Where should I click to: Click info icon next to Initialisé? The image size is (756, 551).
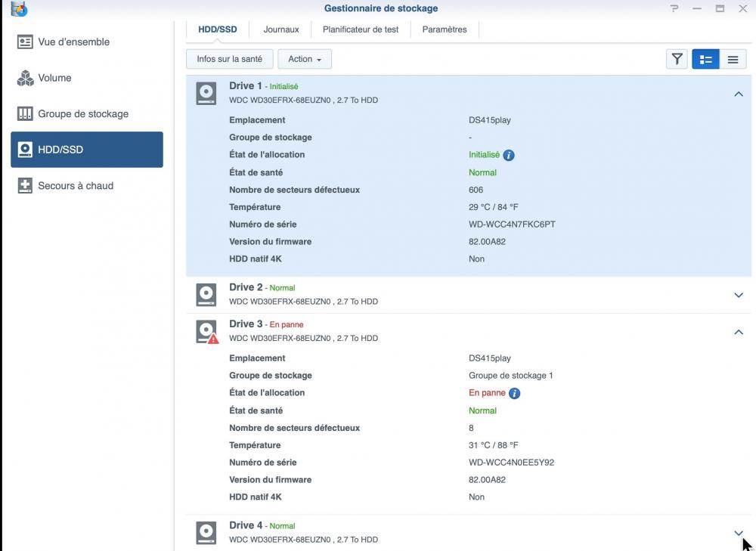[509, 155]
